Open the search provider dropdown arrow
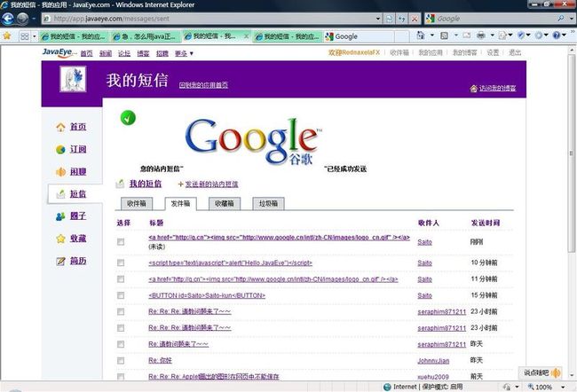This screenshot has height=392, width=577. [x=571, y=18]
